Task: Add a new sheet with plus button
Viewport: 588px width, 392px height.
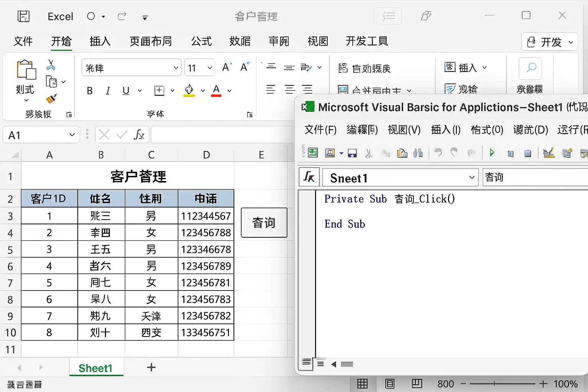Action: pyautogui.click(x=151, y=367)
